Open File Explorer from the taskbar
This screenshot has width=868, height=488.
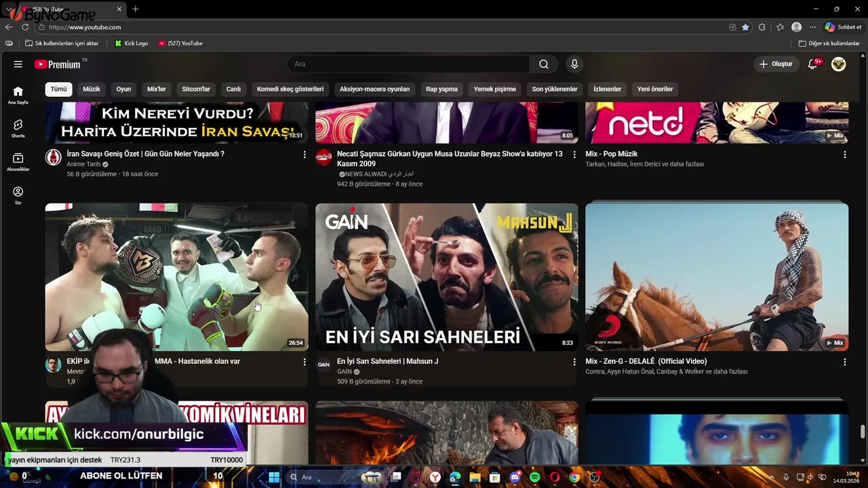click(475, 477)
